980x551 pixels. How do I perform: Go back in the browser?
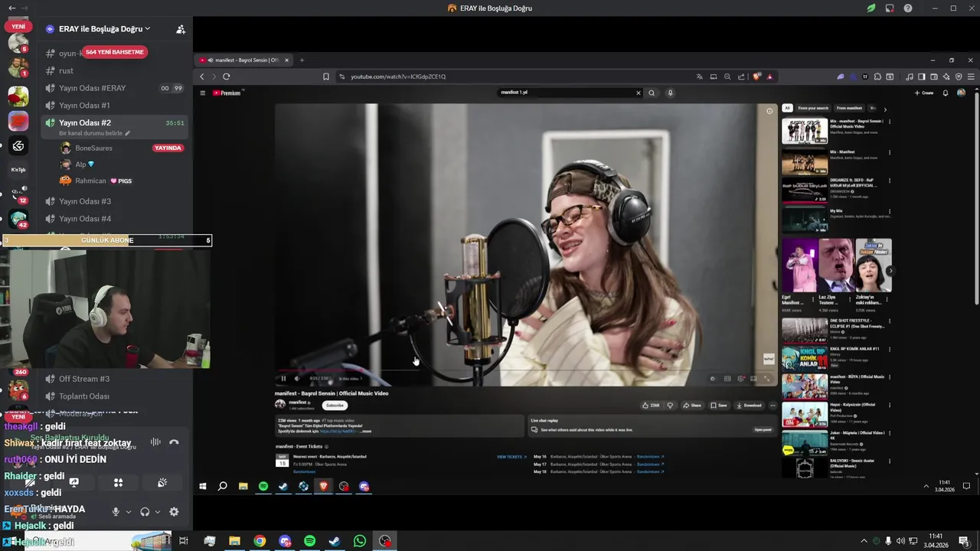click(x=202, y=77)
